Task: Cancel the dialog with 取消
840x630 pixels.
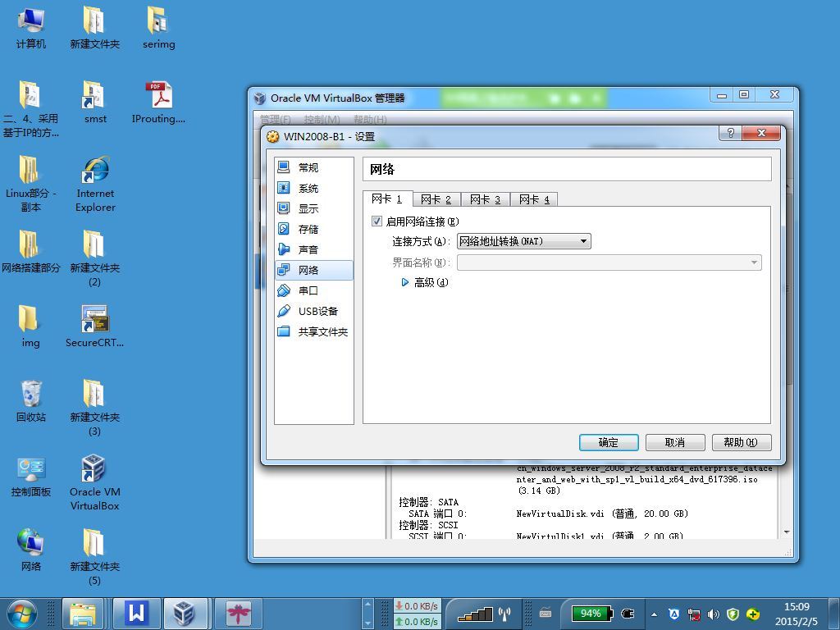Action: [x=675, y=442]
